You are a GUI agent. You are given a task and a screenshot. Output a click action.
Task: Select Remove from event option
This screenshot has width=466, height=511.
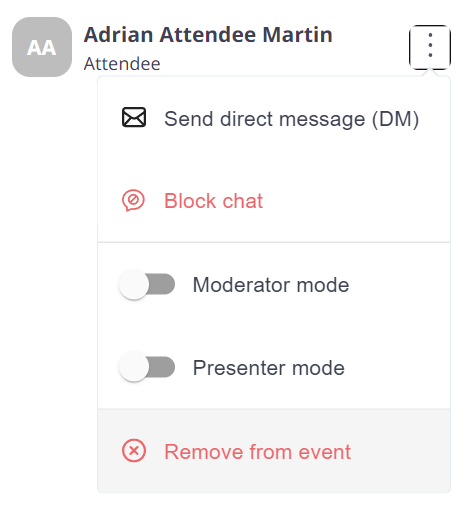pyautogui.click(x=257, y=452)
